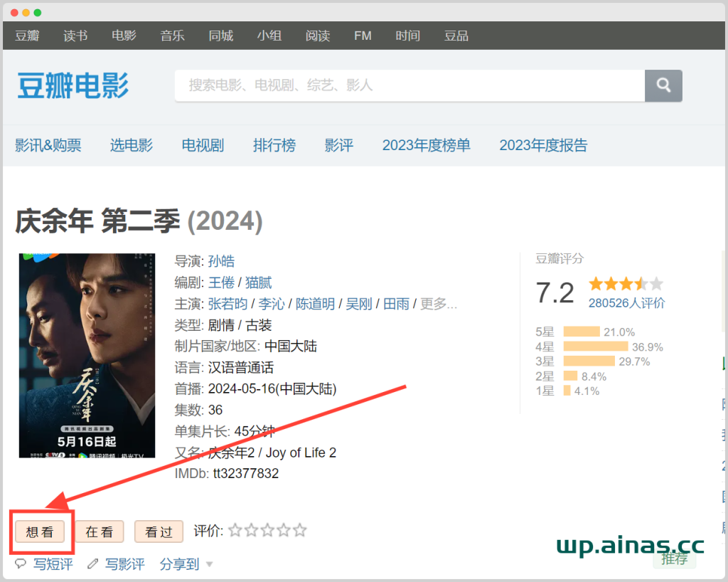
Task: Click the 庆余年 第二季 (2024) title
Action: 139,221
